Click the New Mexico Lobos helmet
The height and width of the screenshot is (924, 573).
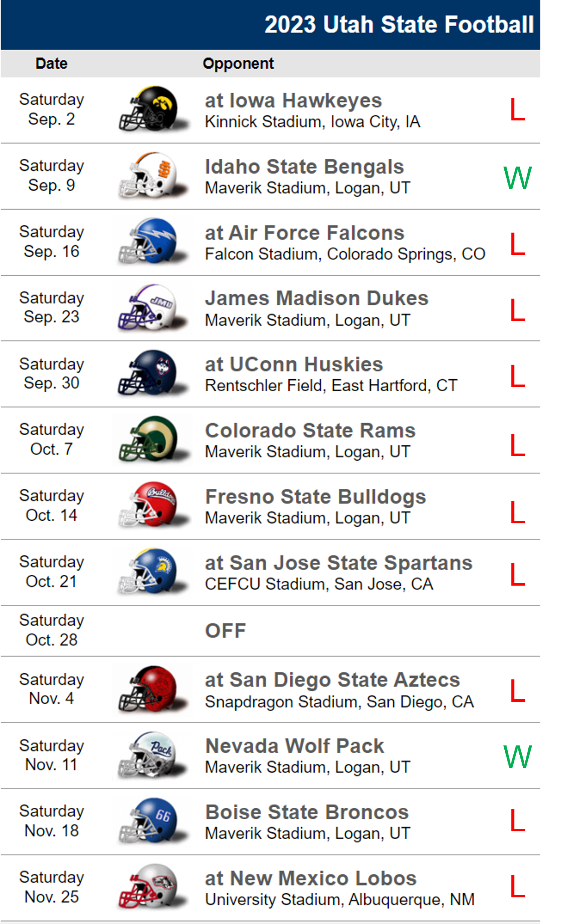coord(153,887)
